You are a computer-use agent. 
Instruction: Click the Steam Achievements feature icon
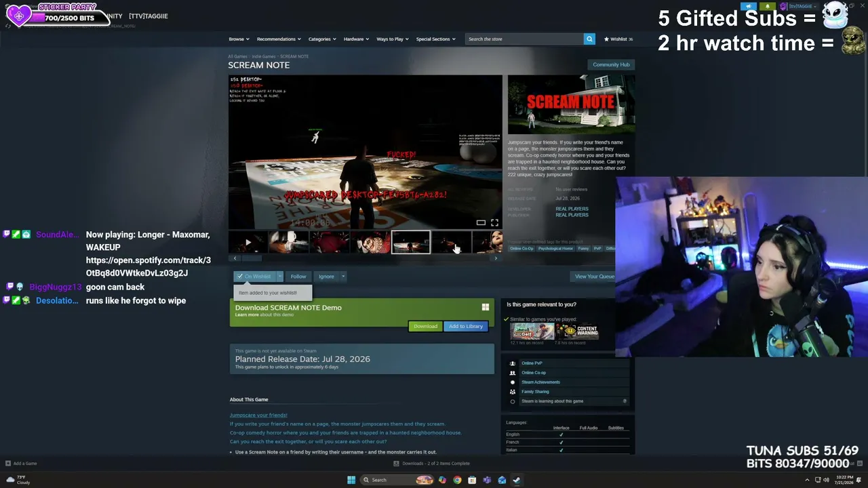pyautogui.click(x=512, y=382)
